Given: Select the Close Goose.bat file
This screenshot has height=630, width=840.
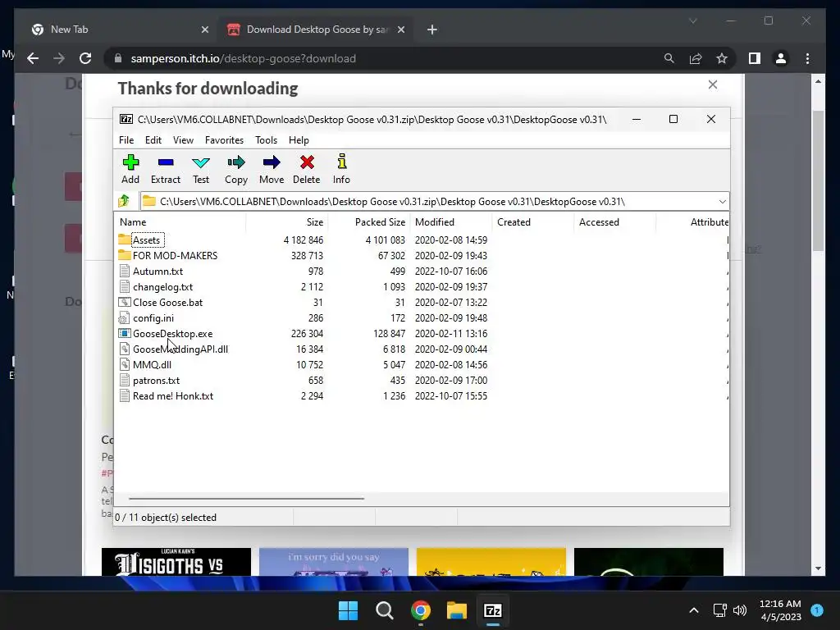Looking at the screenshot, I should click(x=161, y=302).
